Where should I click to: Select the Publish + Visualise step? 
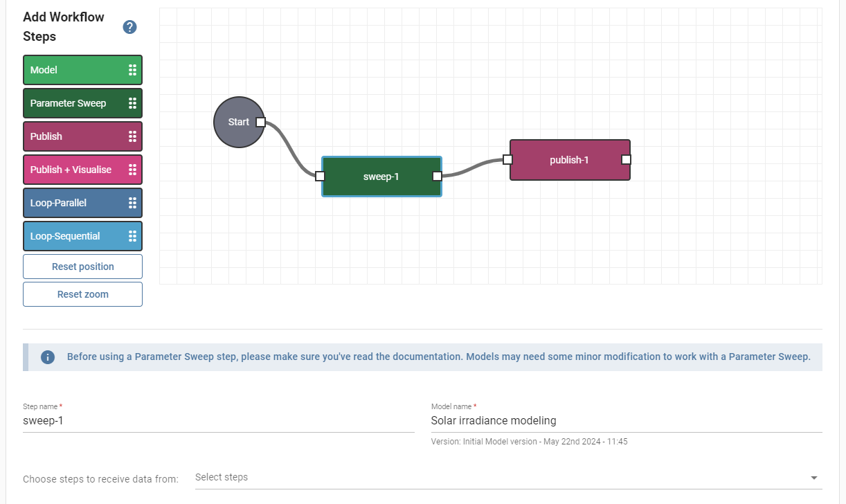pos(69,169)
